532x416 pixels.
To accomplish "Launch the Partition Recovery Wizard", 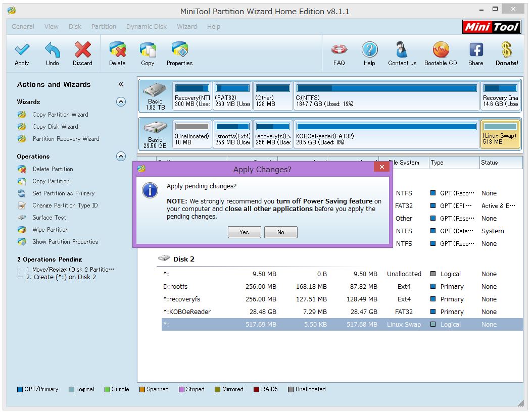I will (66, 139).
